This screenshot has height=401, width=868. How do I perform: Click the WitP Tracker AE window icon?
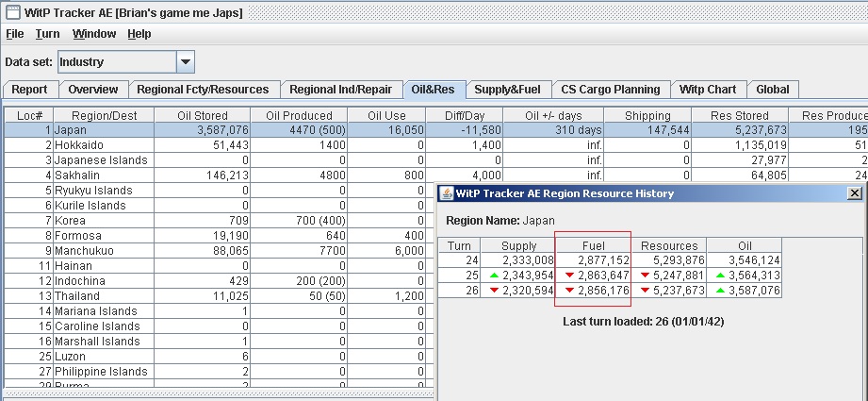point(13,11)
